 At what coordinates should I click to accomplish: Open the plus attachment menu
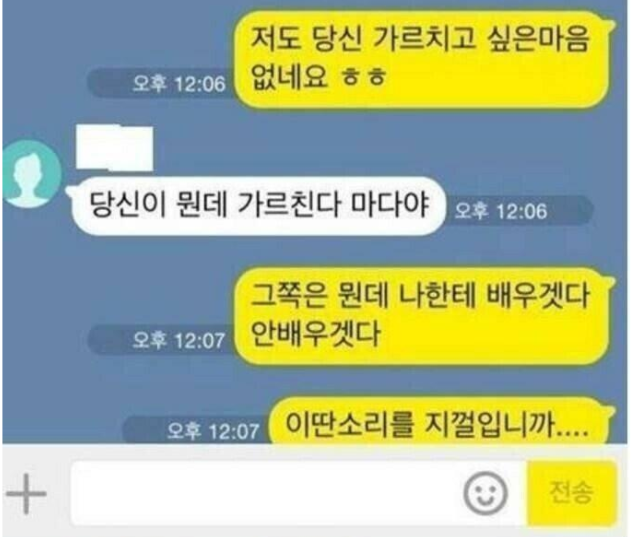click(26, 494)
